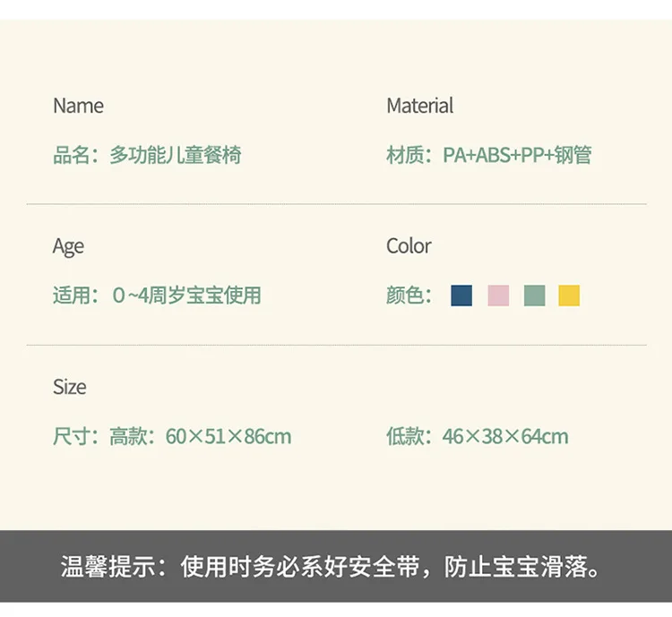Click high model size 60×51×86cm
The height and width of the screenshot is (617, 672).
pyautogui.click(x=228, y=436)
